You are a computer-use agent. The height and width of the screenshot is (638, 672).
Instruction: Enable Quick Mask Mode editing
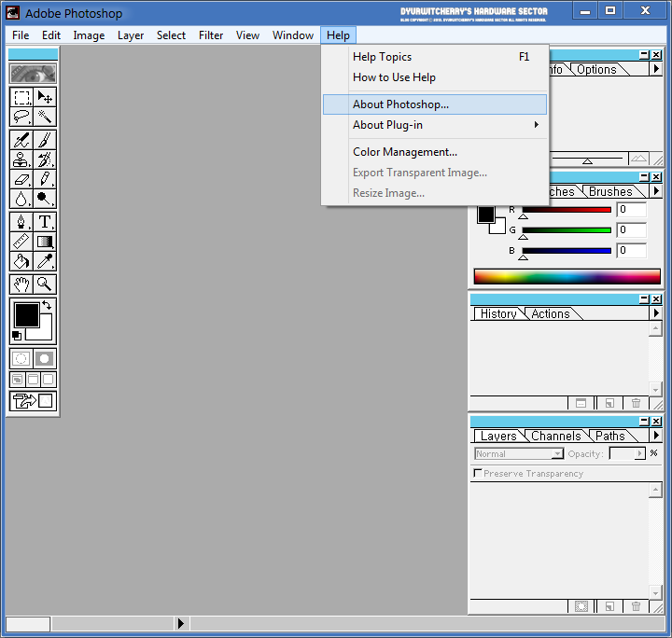tap(45, 358)
